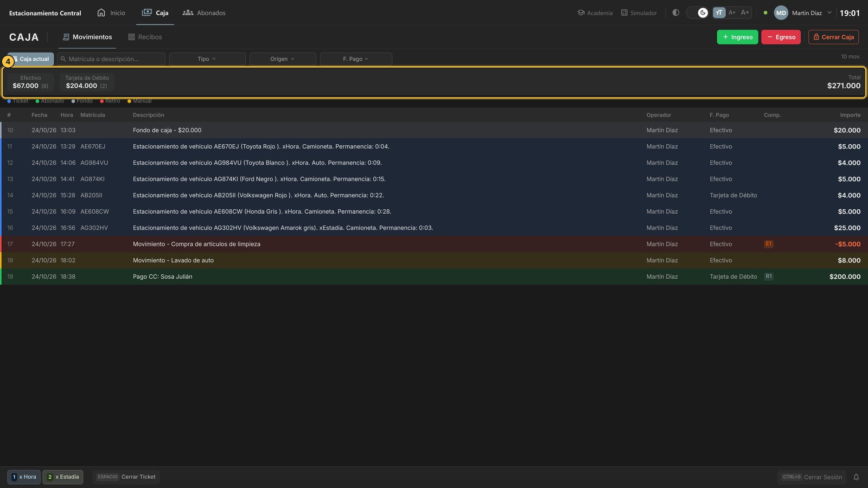Select the Fondo de caja - $20.000 row
Image resolution: width=868 pixels, height=488 pixels.
[x=434, y=130]
